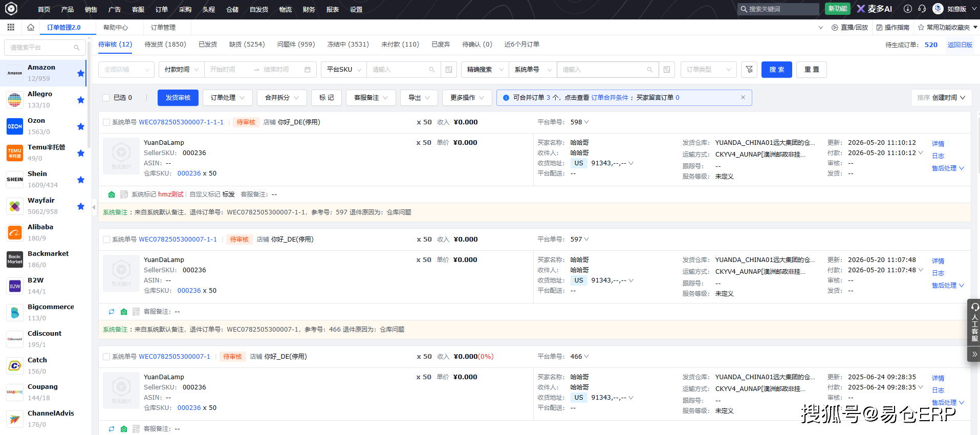Expand the 合并拆分 dropdown menu
This screenshot has width=980, height=435.
click(x=282, y=98)
